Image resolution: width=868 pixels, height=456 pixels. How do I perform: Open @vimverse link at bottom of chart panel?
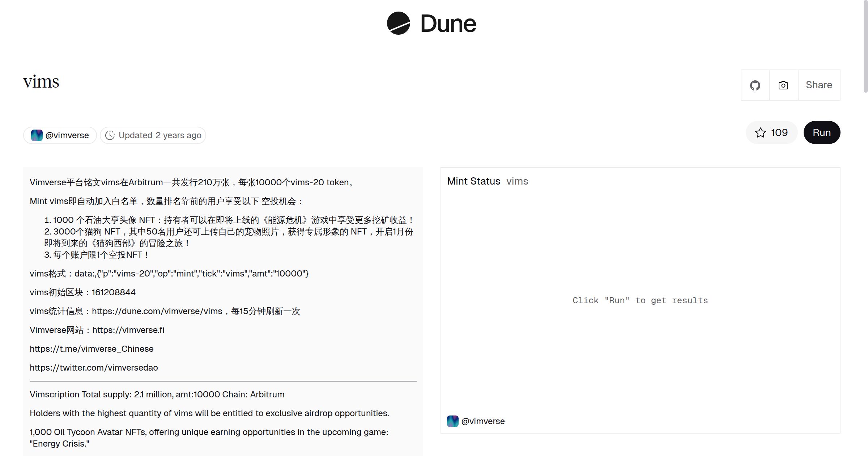coord(483,421)
